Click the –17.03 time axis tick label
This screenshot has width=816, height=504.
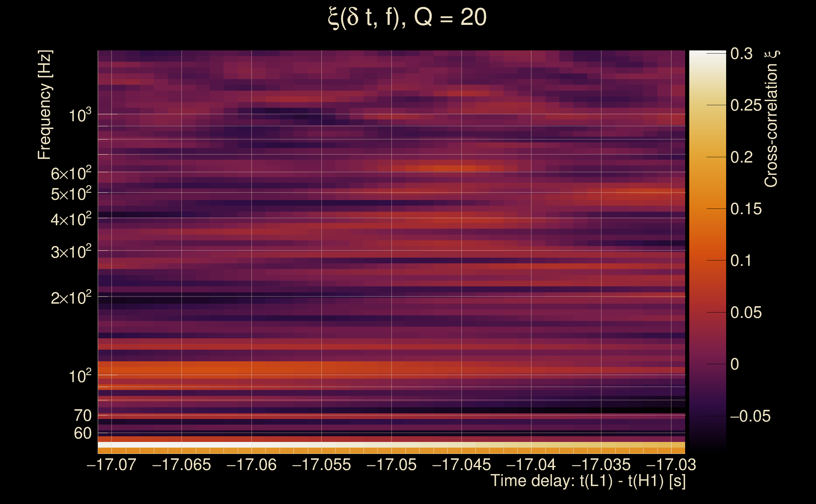(x=671, y=465)
